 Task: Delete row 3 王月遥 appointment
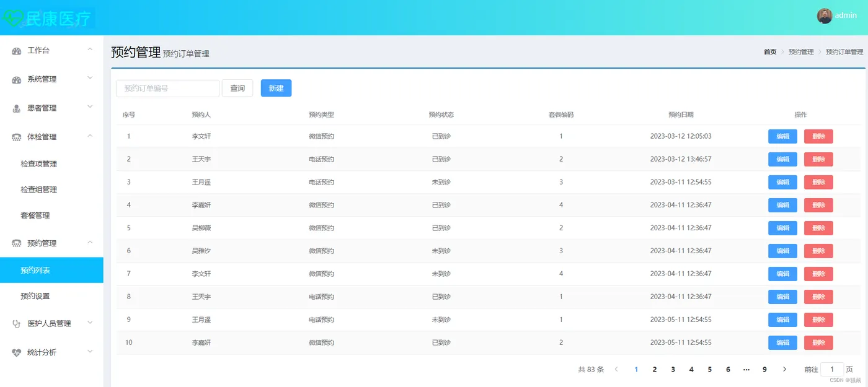click(818, 182)
